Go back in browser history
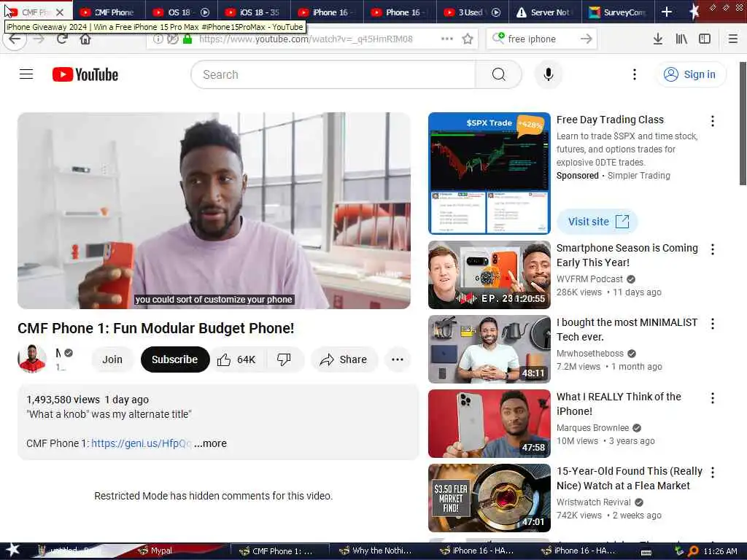 pyautogui.click(x=15, y=39)
